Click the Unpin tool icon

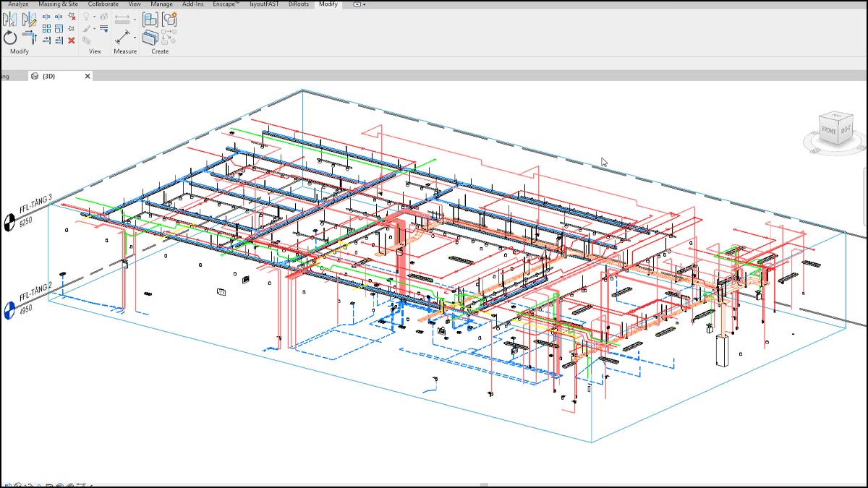click(72, 16)
